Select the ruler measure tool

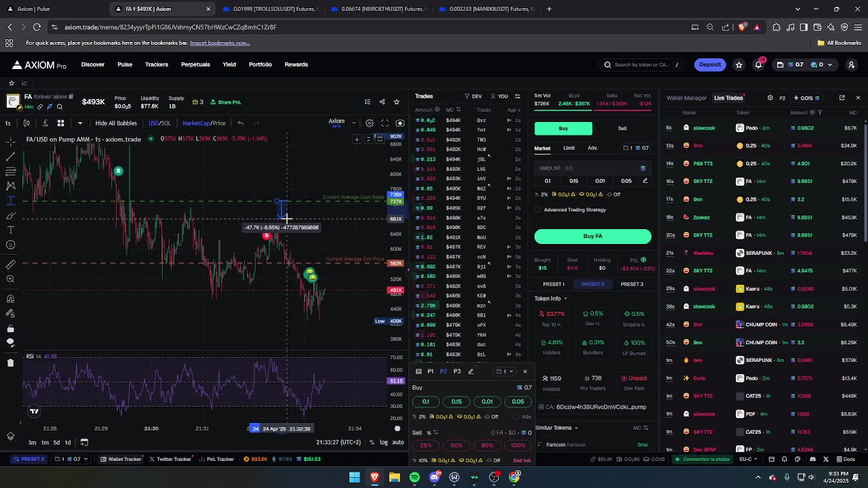[x=10, y=264]
